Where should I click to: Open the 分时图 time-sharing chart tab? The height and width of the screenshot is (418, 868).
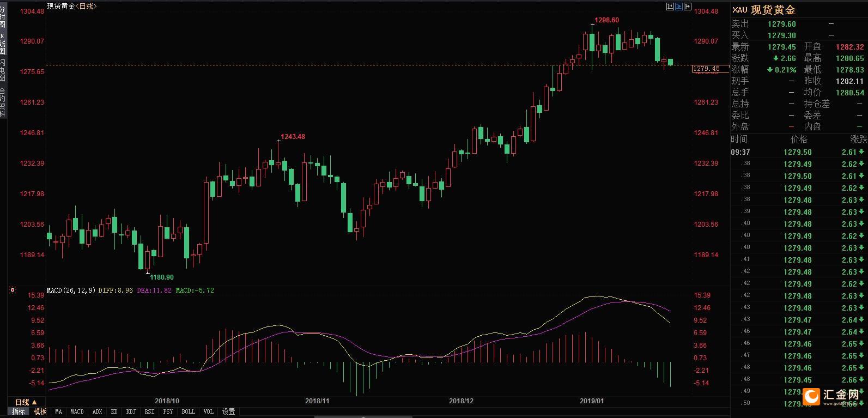(x=3, y=17)
